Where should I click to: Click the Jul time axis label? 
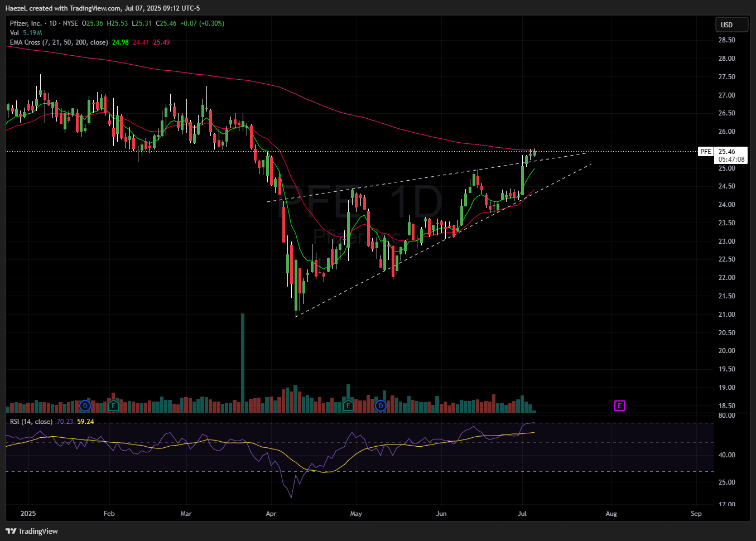tap(522, 514)
